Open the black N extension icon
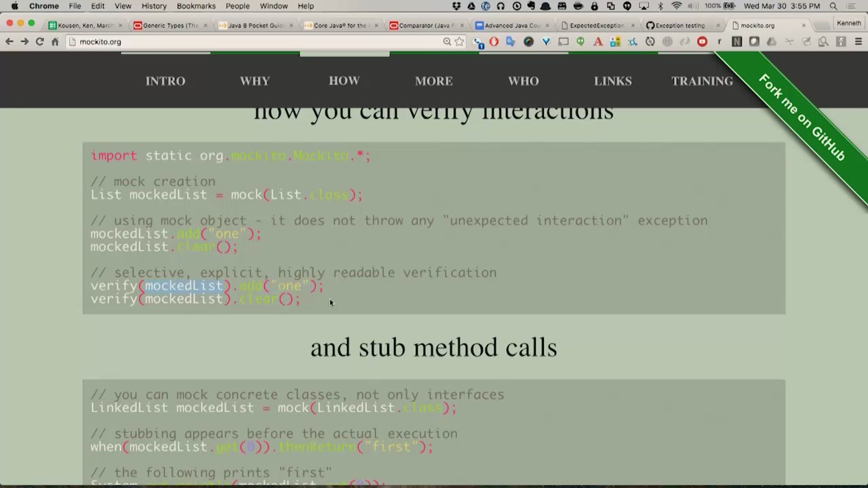This screenshot has width=868, height=488. click(737, 41)
